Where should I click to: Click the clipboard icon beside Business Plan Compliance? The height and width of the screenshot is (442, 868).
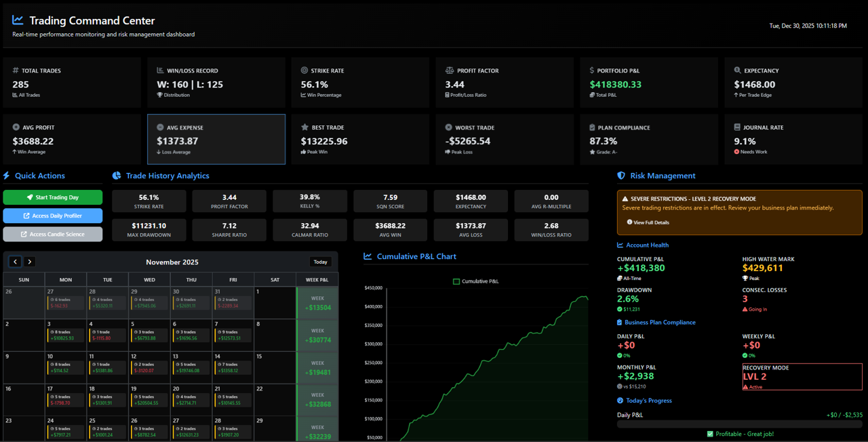(x=620, y=323)
